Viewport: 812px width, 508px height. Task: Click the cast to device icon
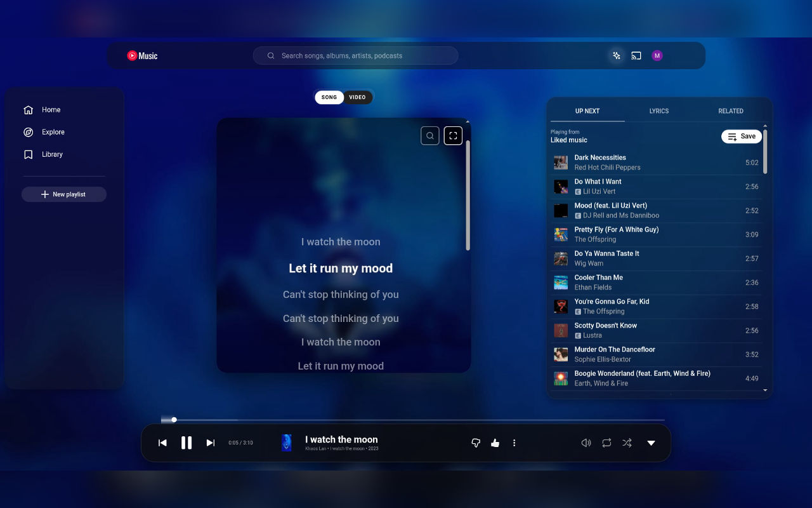636,56
